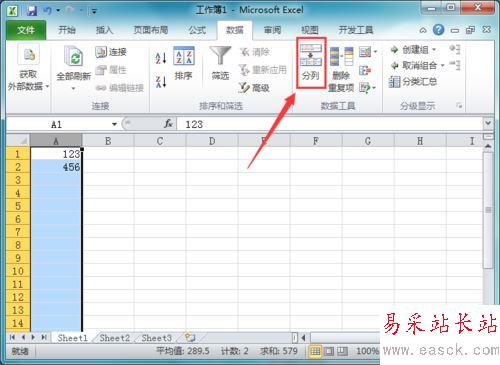Select column F header
The height and width of the screenshot is (365, 500).
coord(316,141)
